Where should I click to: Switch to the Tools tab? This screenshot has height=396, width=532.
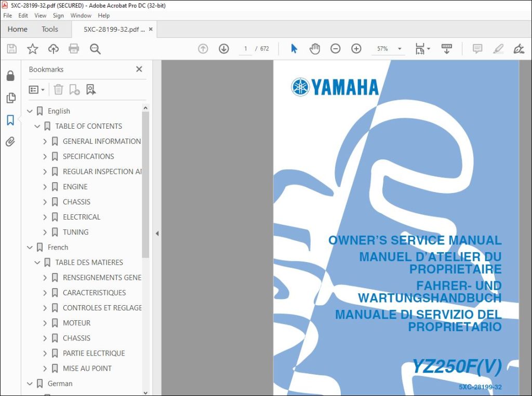(x=50, y=29)
